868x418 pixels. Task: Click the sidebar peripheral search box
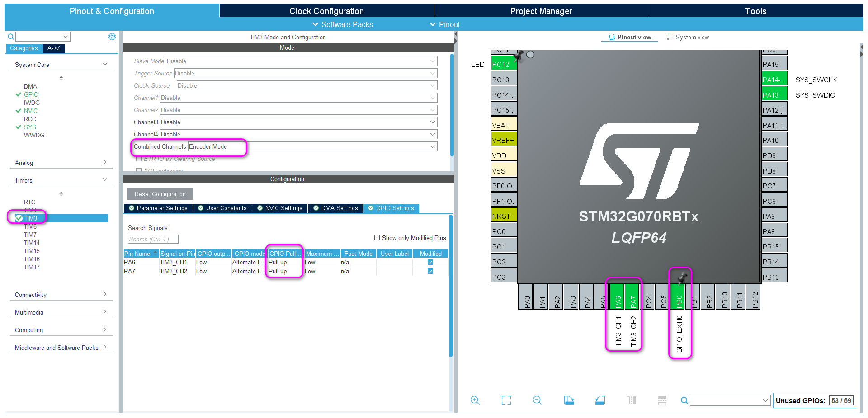tap(43, 37)
